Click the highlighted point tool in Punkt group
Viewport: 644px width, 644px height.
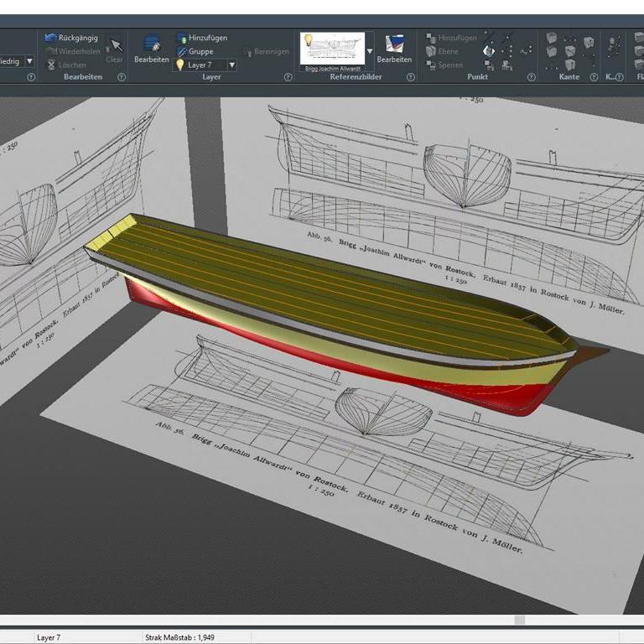[489, 51]
